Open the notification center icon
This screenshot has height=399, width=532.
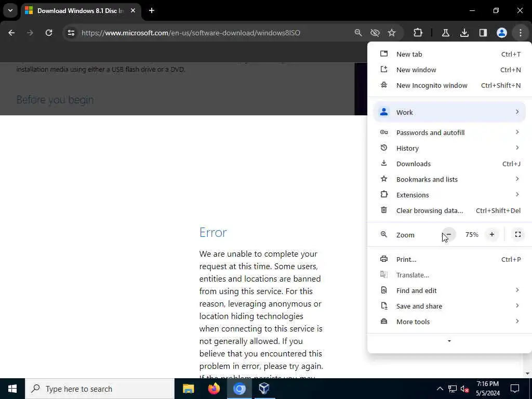(515, 389)
